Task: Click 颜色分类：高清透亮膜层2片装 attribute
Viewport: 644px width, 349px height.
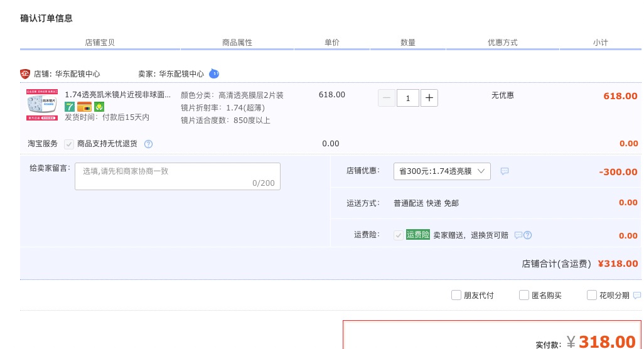Action: tap(232, 95)
